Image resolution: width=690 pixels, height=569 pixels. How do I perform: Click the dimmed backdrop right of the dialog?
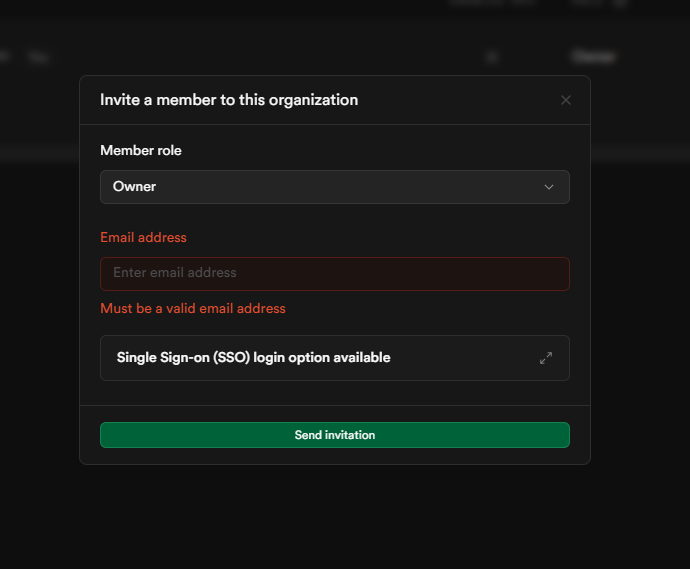coord(640,300)
